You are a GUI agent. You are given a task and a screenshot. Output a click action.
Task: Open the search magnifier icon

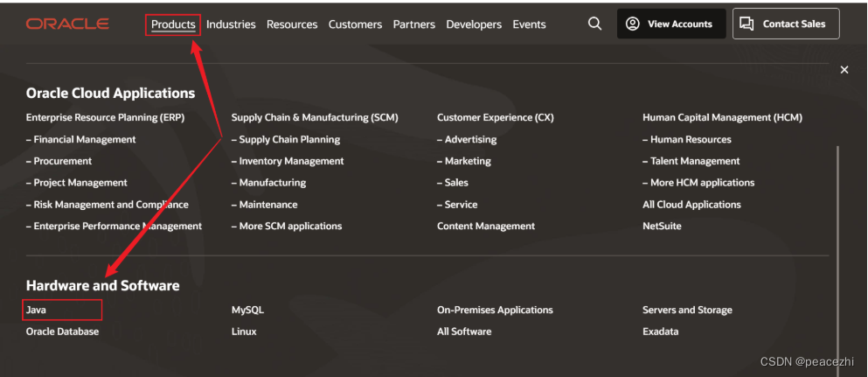594,24
